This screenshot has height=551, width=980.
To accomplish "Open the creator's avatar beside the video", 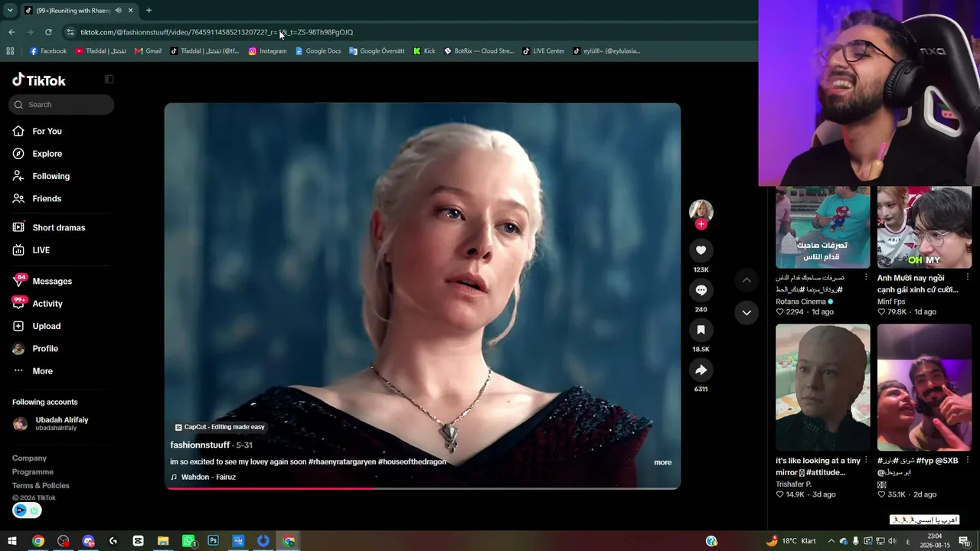I will pos(701,210).
